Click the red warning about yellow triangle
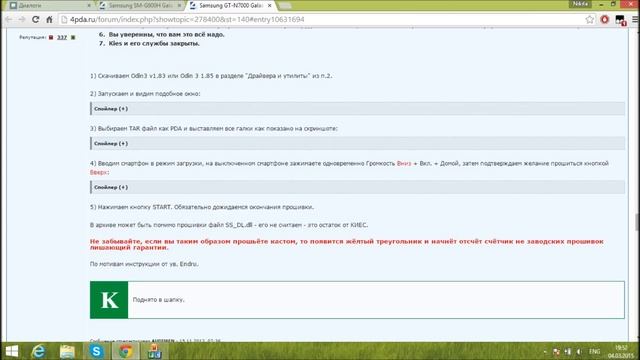 347,244
